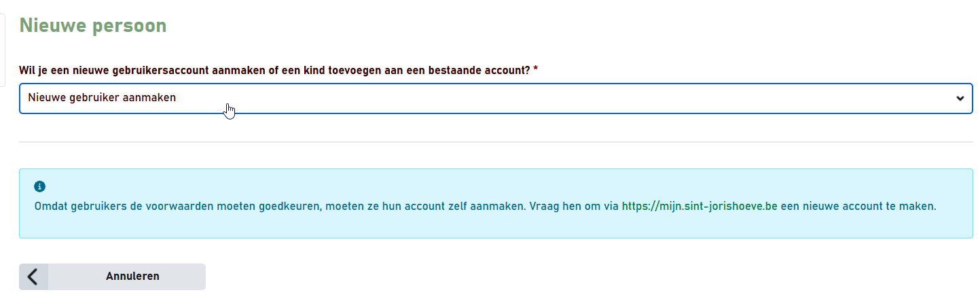This screenshot has height=305, width=980.
Task: Click the selected value 'Nieuwe gebruiker aanmaken'
Action: coord(102,97)
